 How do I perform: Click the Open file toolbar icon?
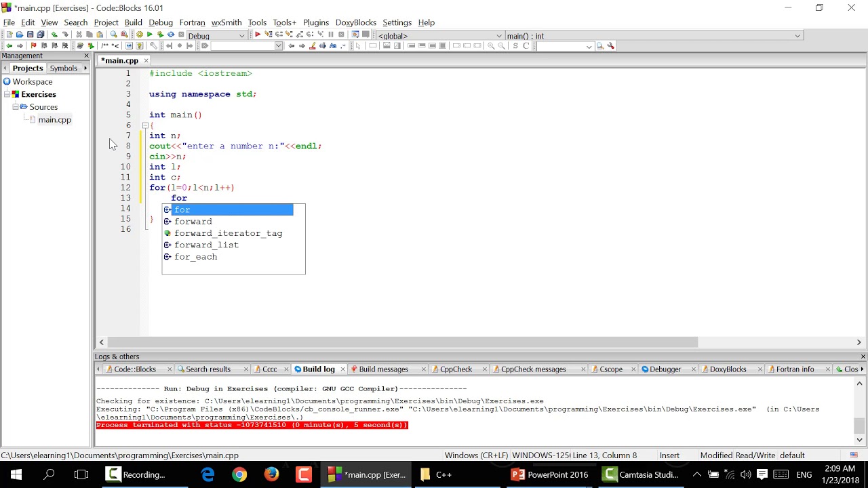point(20,35)
